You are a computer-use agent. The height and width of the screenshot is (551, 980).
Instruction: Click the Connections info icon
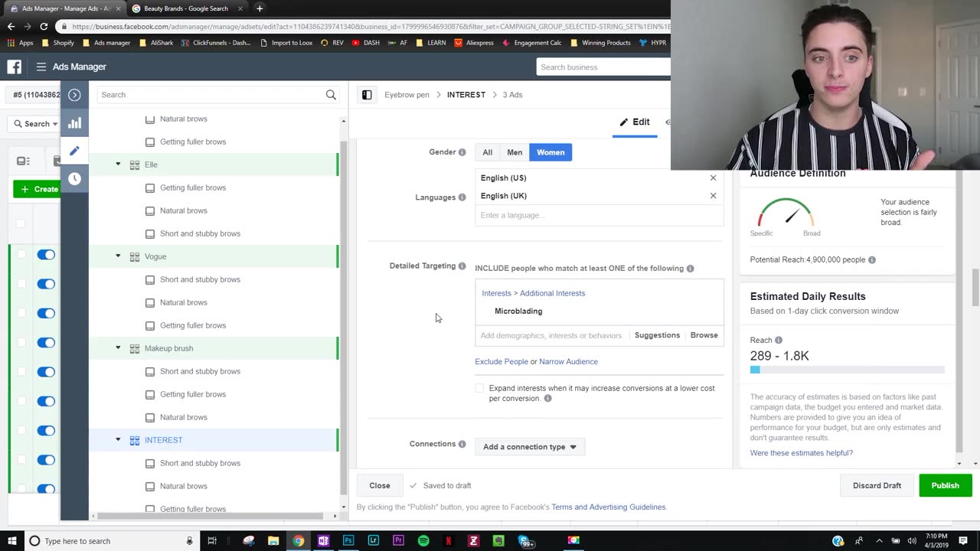tap(462, 444)
